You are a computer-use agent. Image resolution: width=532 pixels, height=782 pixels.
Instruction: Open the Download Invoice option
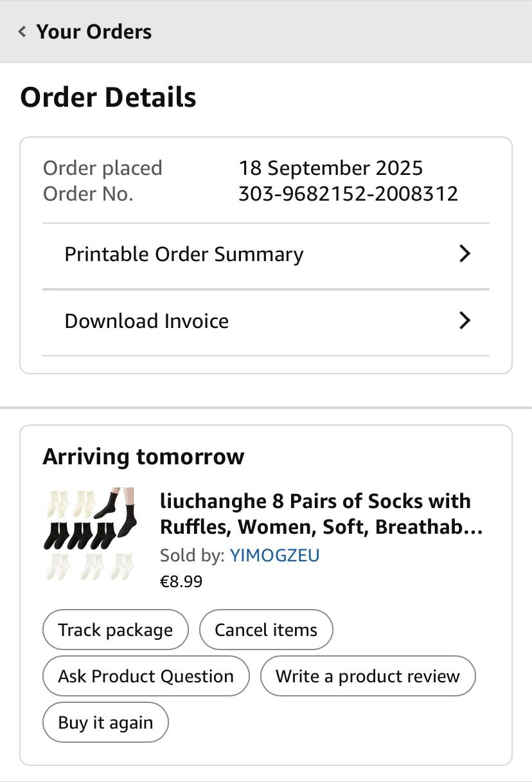pyautogui.click(x=146, y=321)
